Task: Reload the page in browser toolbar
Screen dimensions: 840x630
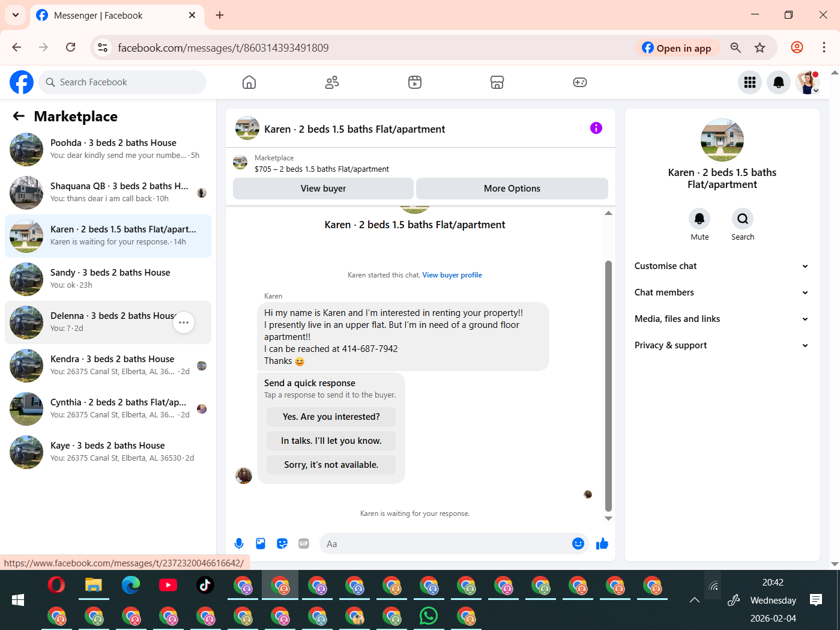Action: click(x=71, y=47)
